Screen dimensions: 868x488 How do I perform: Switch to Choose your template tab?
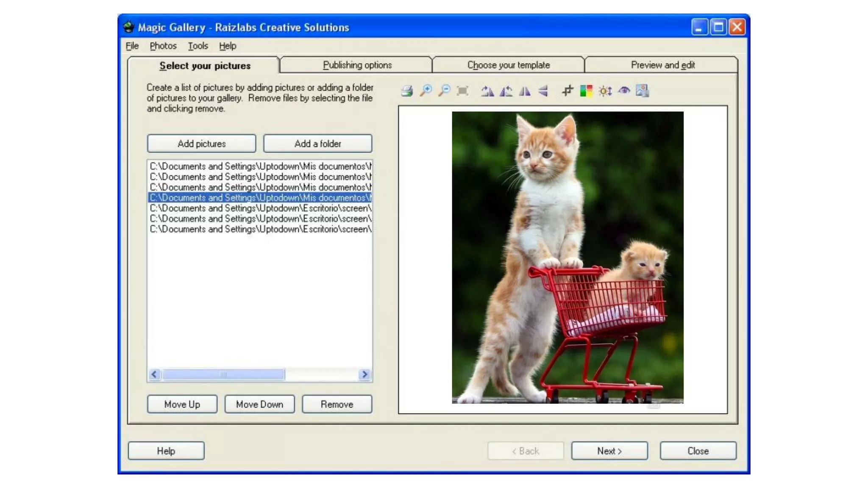pyautogui.click(x=508, y=65)
